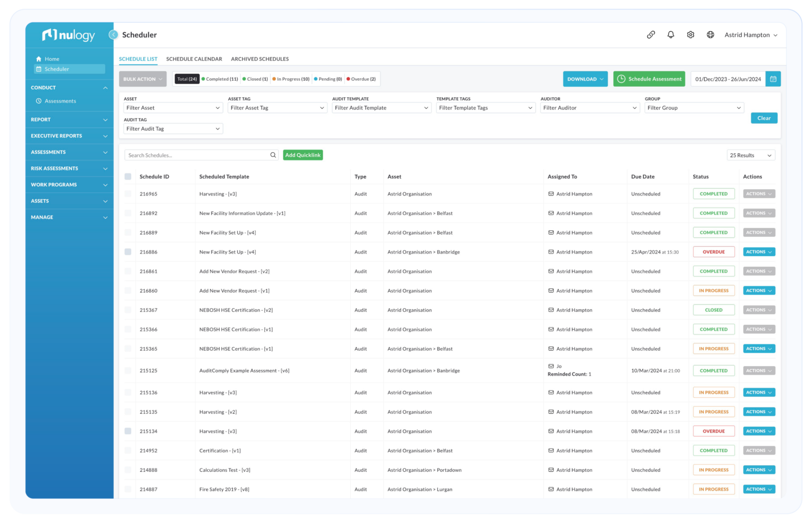Click envelope icon for schedule 215367
The width and height of the screenshot is (812, 523).
551,310
